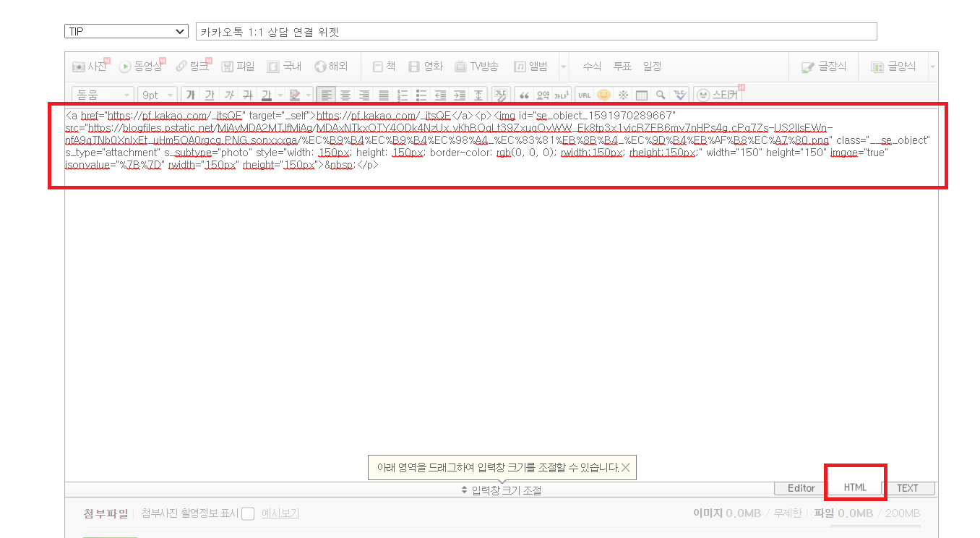Open 글장식 text decoration
Viewport: 980px width, 538px height.
(x=822, y=67)
